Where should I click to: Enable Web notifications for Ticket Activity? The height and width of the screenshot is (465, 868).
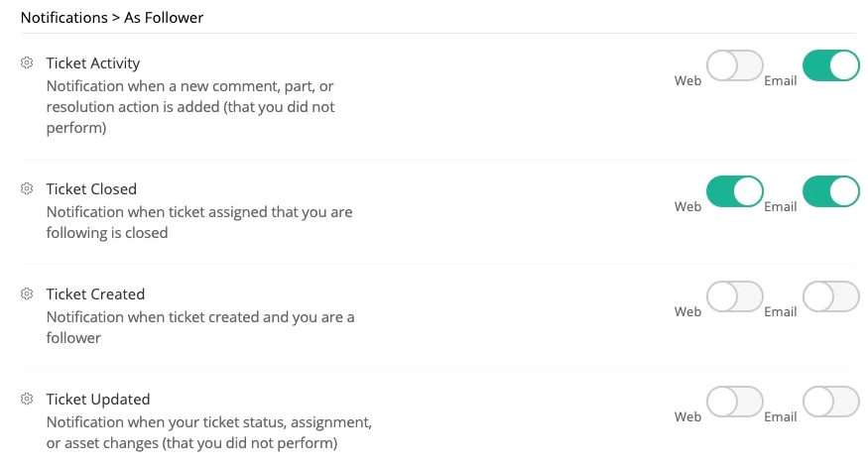click(x=734, y=66)
